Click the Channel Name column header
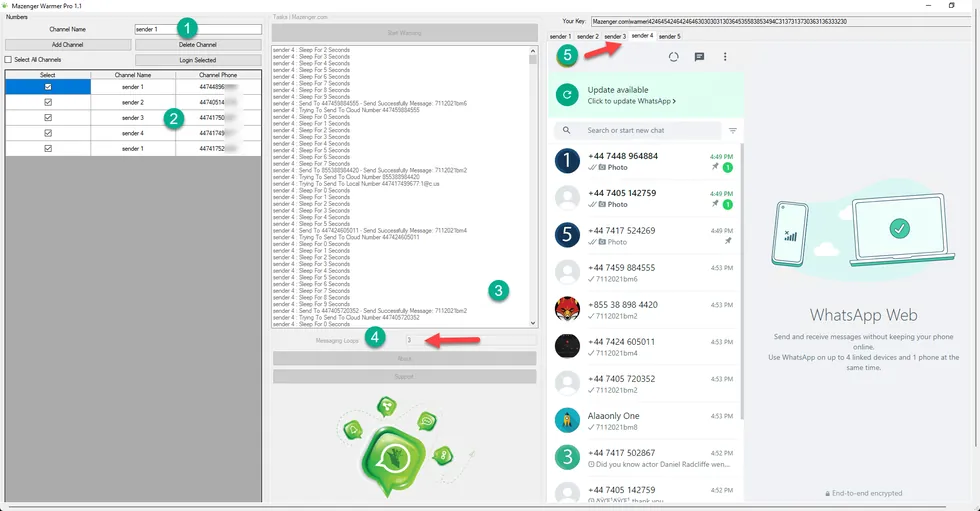This screenshot has width=980, height=511. 133,75
